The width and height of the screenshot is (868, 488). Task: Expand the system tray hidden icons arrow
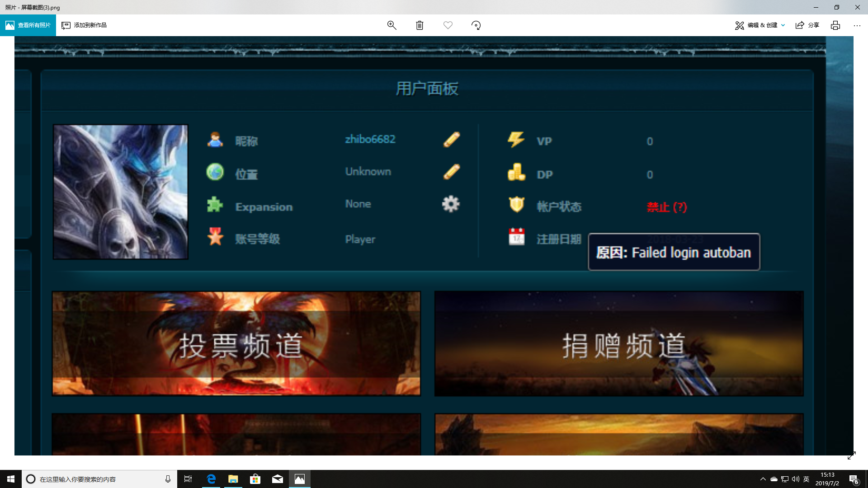coord(763,479)
